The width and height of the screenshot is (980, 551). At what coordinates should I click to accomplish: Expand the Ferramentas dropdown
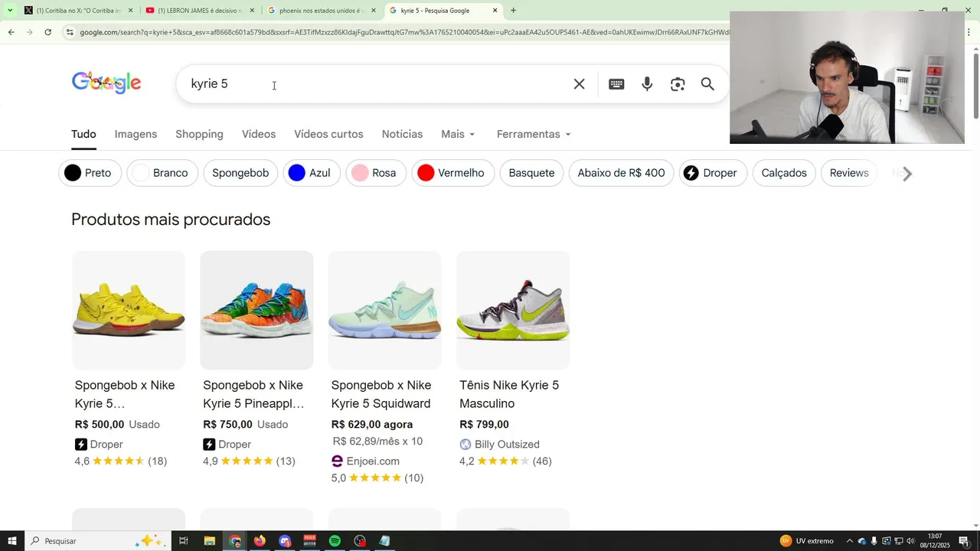pos(534,134)
